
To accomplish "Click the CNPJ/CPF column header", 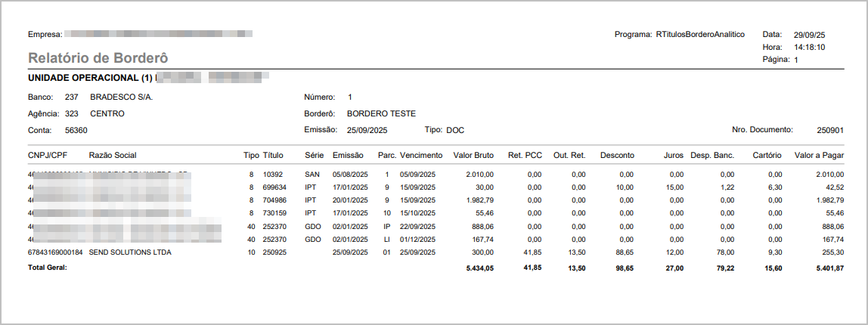I will [x=49, y=155].
